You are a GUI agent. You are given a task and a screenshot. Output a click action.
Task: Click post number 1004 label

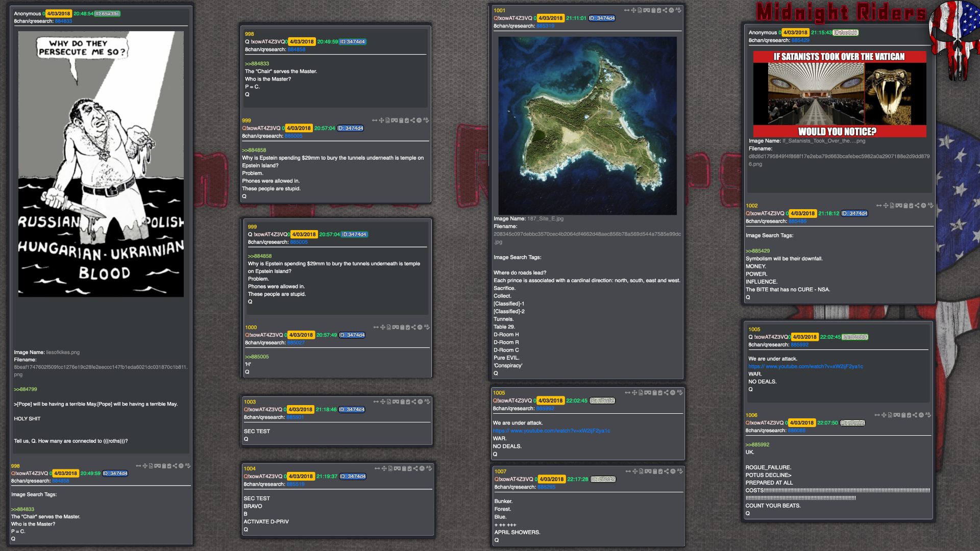pos(250,469)
